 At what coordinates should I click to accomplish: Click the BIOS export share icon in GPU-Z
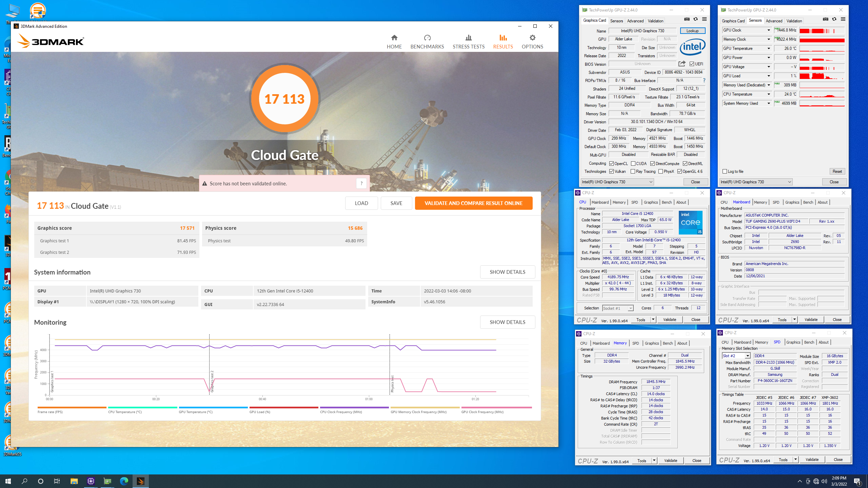[x=682, y=64]
